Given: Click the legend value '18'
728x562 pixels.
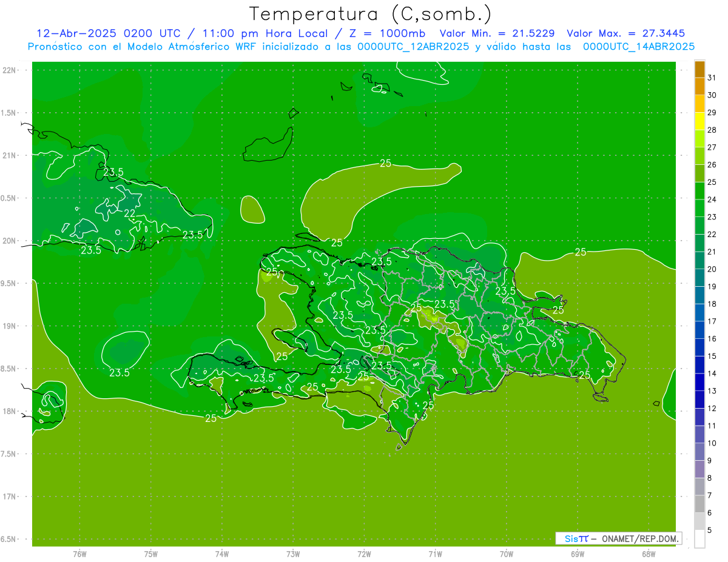Looking at the screenshot, I should click(x=712, y=304).
